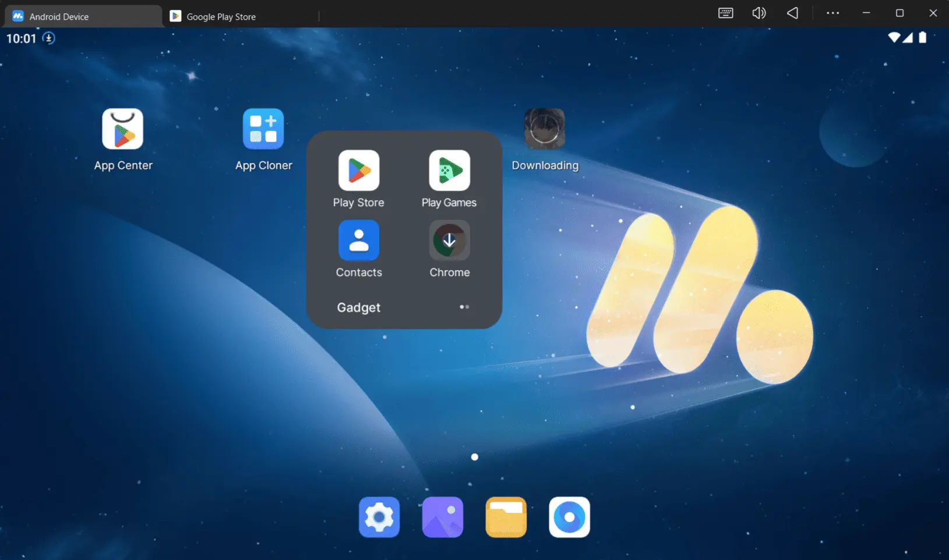Open the Contacts app
Screen dimensions: 949x560
[359, 240]
